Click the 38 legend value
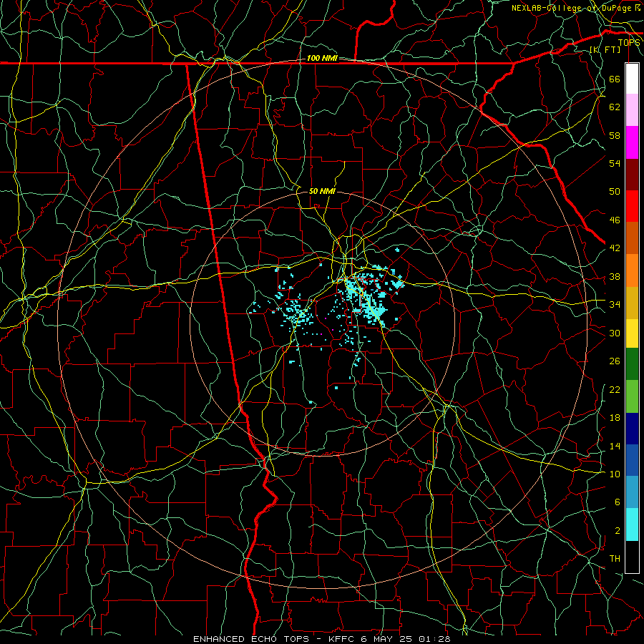The height and width of the screenshot is (644, 644). pyautogui.click(x=615, y=276)
